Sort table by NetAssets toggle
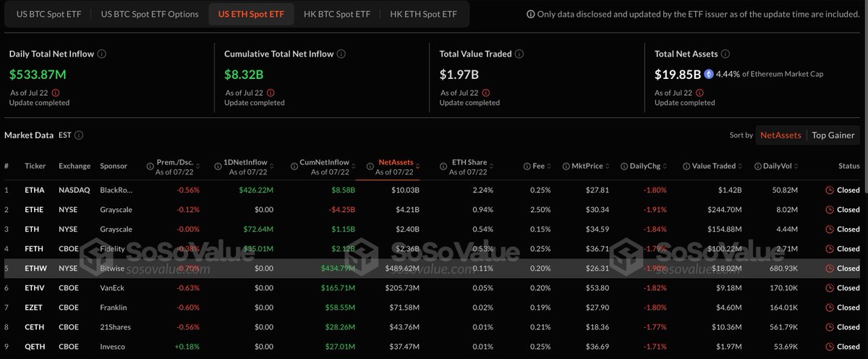This screenshot has height=359, width=868. click(781, 135)
